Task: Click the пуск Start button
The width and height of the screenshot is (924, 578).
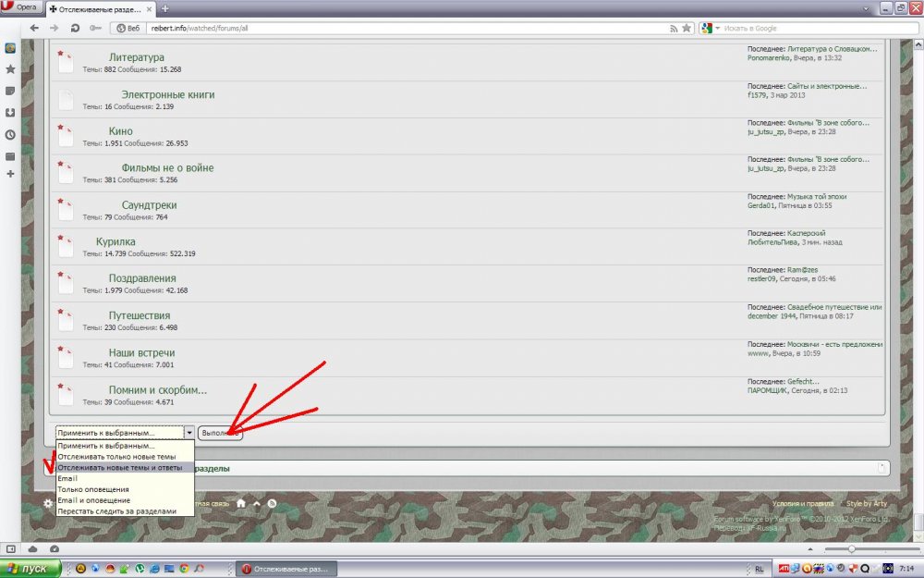Action: pyautogui.click(x=30, y=569)
